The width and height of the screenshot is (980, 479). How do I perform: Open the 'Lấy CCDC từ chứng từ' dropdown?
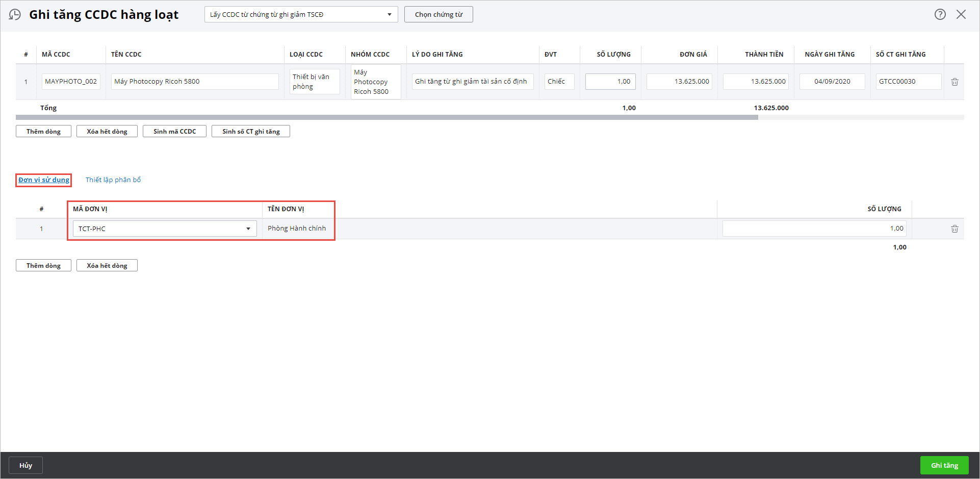(301, 14)
